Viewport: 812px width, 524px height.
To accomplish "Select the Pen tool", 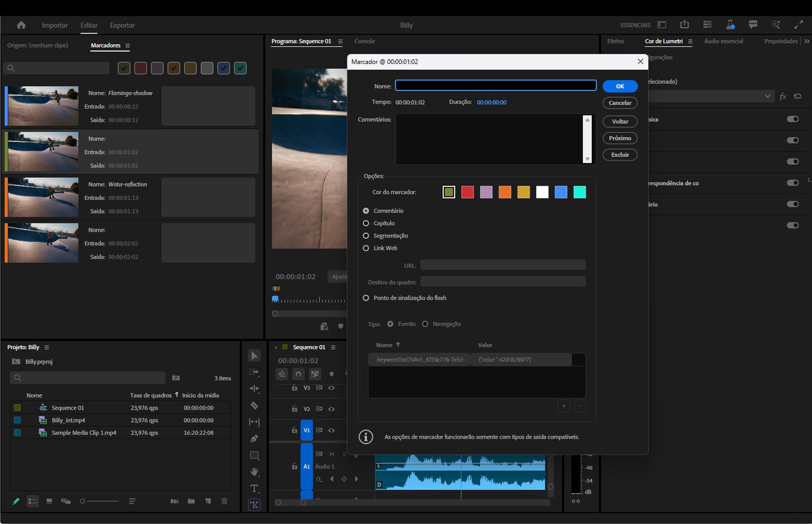I will tap(254, 439).
